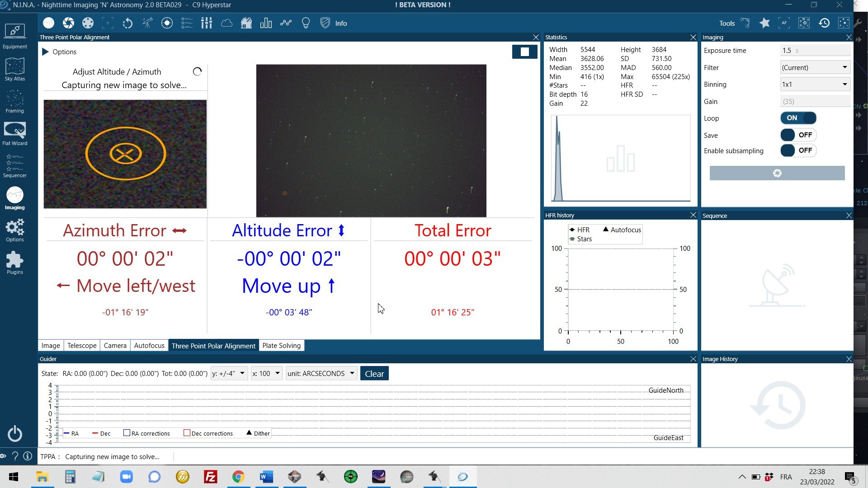Open the Sequencer sidebar section

point(15,165)
